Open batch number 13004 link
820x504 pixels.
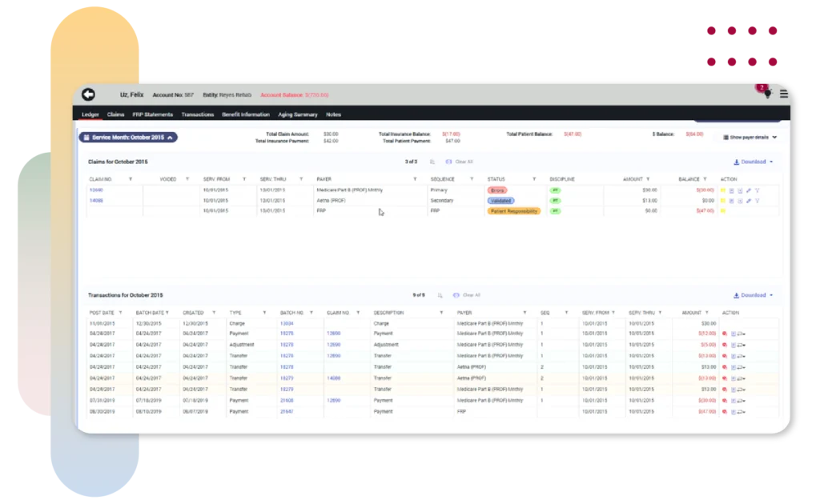point(287,323)
